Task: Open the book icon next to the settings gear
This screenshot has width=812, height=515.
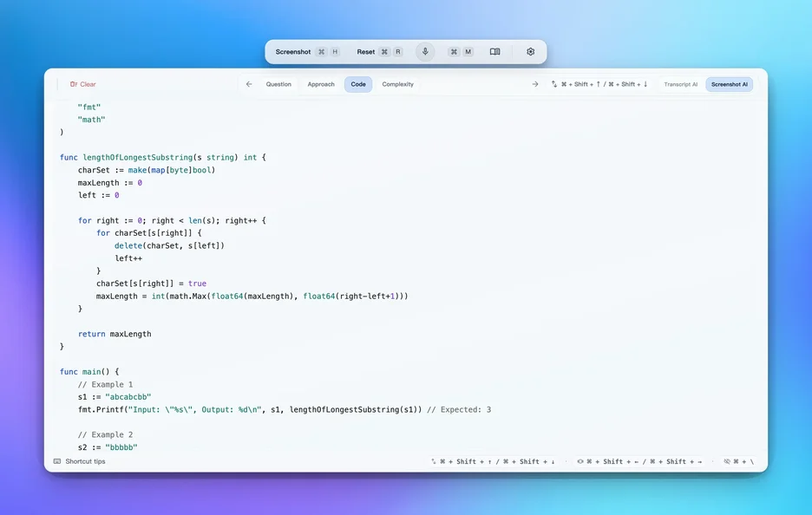Action: click(x=494, y=51)
